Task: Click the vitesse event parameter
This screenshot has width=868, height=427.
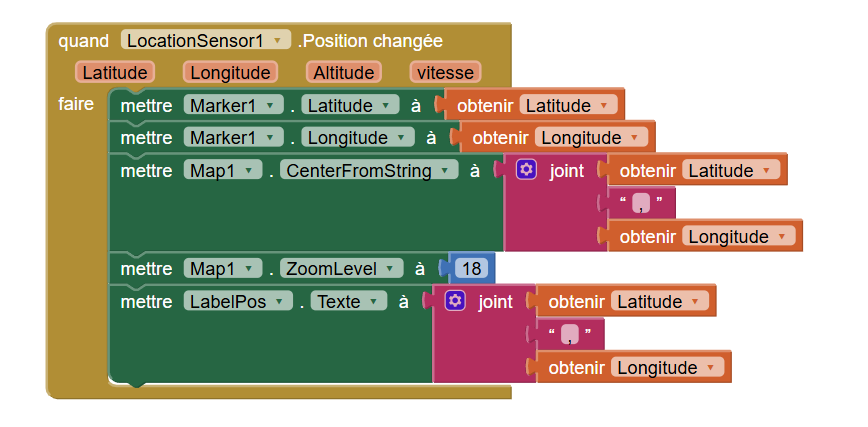Action: (446, 72)
